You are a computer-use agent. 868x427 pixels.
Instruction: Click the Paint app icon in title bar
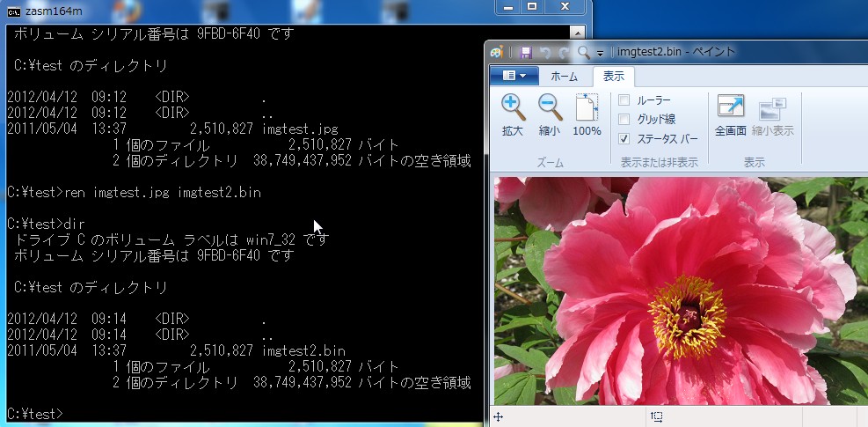(497, 52)
